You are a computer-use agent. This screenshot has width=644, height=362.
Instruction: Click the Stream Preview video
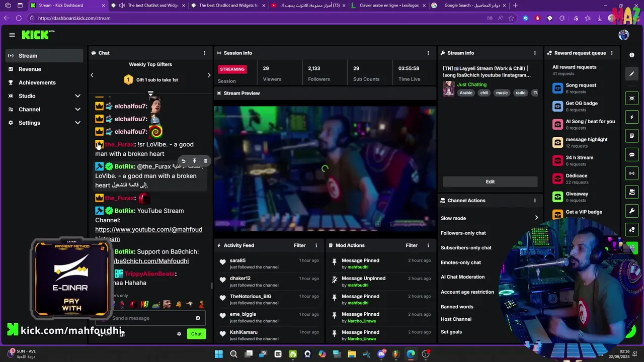325,168
